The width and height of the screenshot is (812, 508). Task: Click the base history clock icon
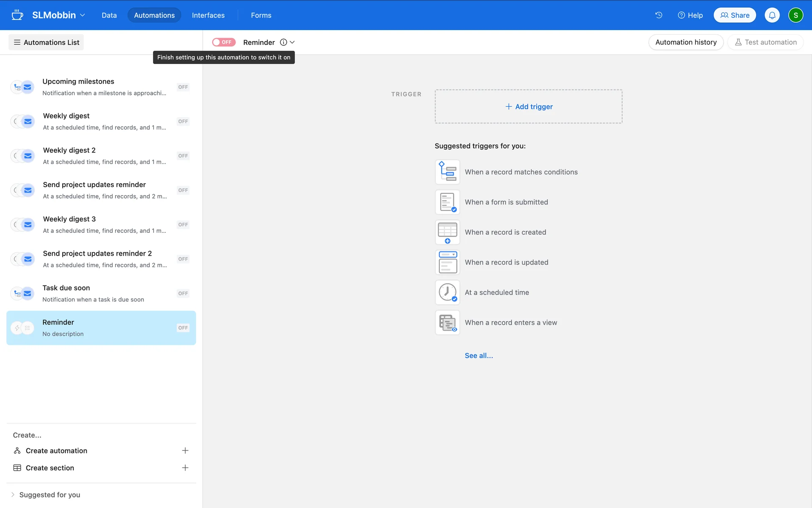tap(658, 15)
